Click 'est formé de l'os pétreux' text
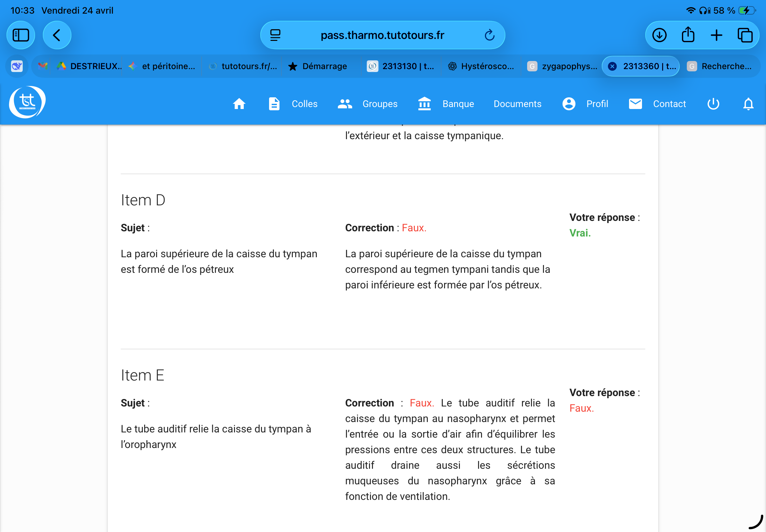The height and width of the screenshot is (532, 766). tap(177, 269)
